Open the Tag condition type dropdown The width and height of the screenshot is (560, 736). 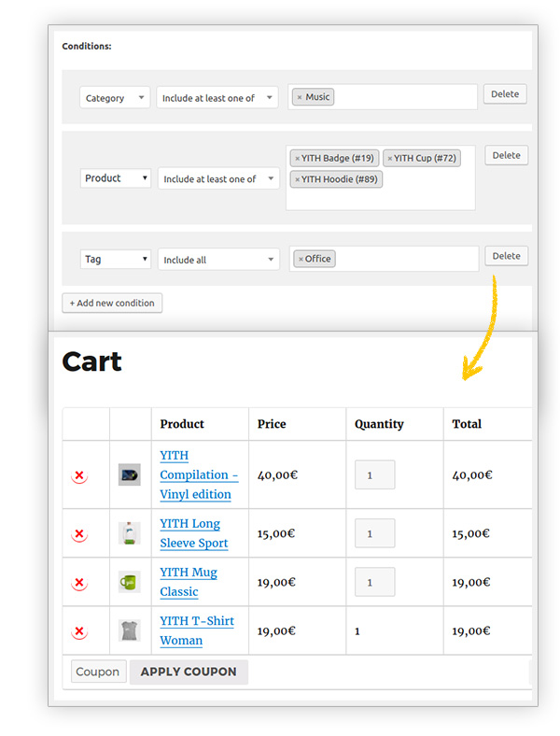(x=115, y=260)
